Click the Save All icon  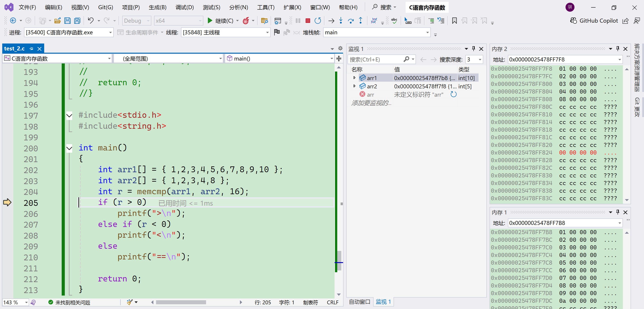pyautogui.click(x=77, y=21)
